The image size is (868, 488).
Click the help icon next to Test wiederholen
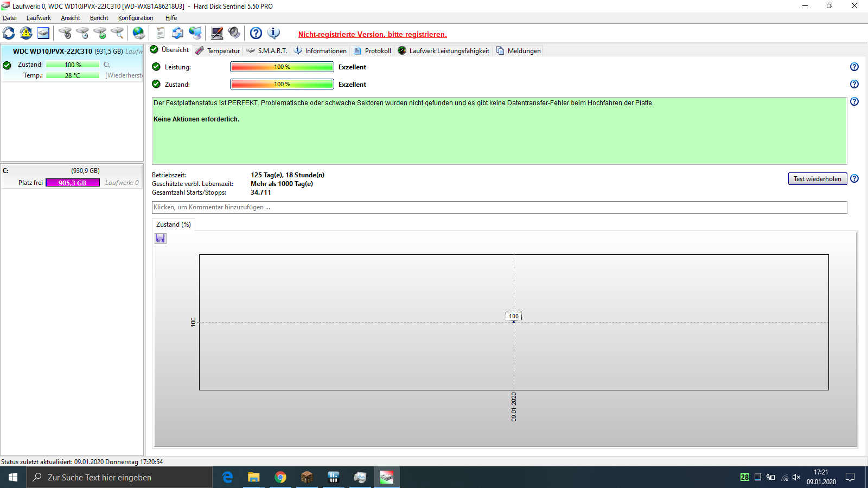coord(854,178)
